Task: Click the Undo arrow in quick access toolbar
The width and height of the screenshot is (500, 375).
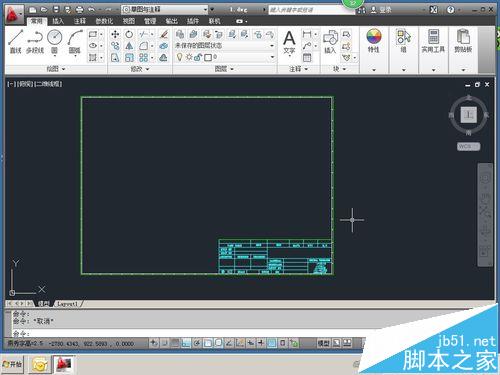Action: tap(91, 10)
